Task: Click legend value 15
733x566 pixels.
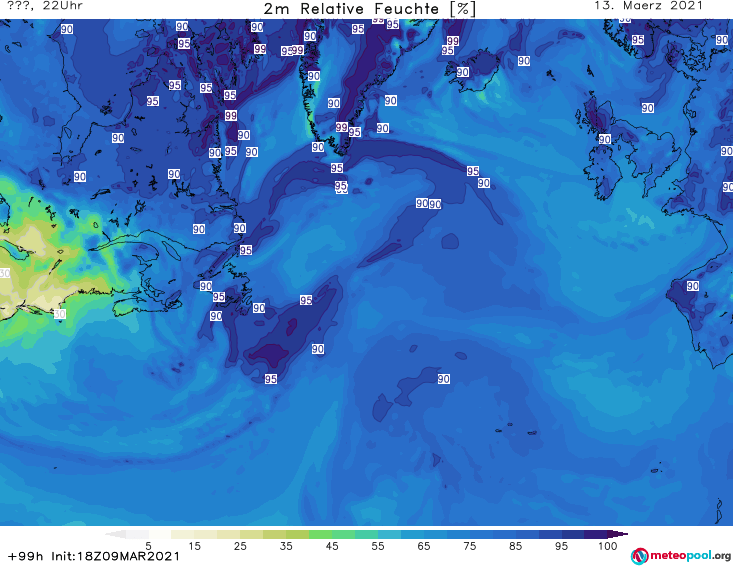Action: [x=194, y=546]
